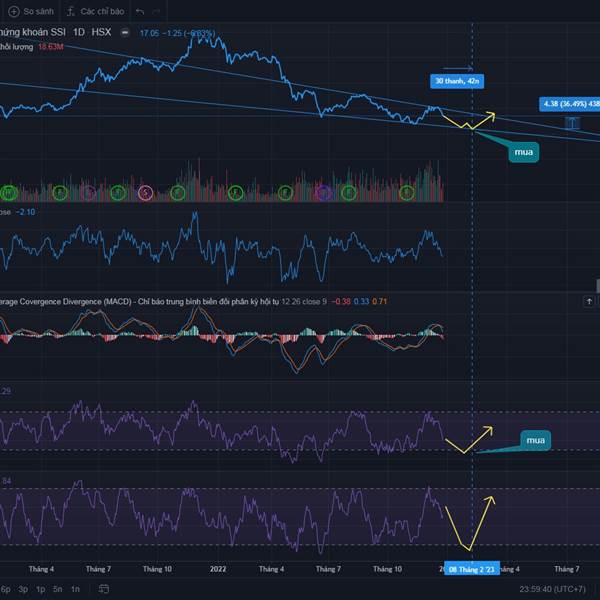Click the orange 0.71 MACD value
600x600 pixels.
(x=379, y=302)
